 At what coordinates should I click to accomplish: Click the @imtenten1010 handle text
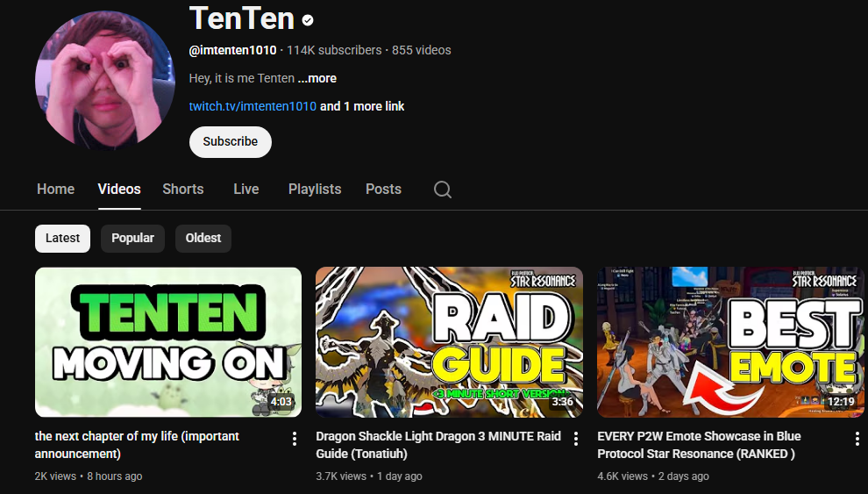pos(232,50)
